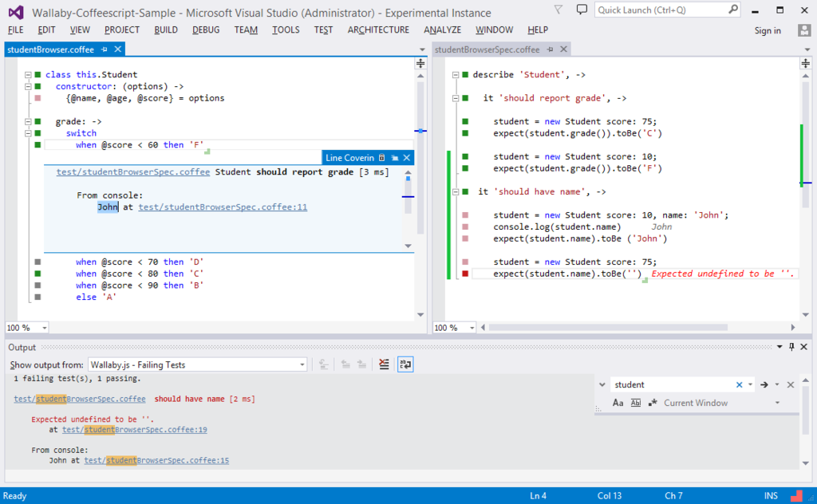This screenshot has height=504, width=817.
Task: Toggle word wrap in Output window
Action: [x=405, y=364]
